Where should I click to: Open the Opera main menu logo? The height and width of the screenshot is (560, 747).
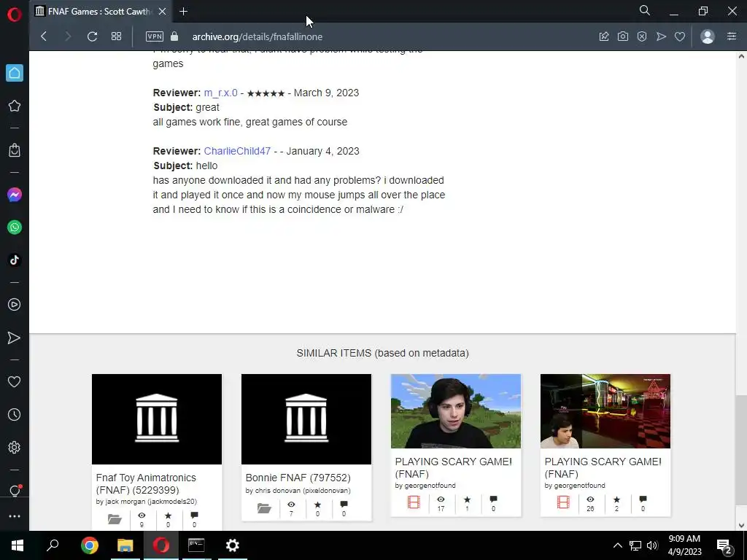pyautogui.click(x=15, y=15)
